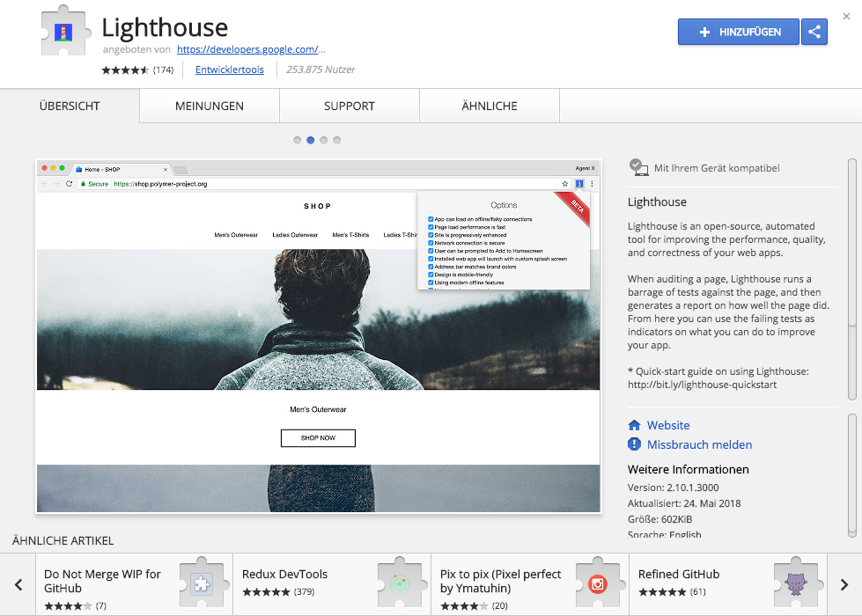Click the ÄHNLICHE ARTIKEL heading
The width and height of the screenshot is (862, 616).
[63, 540]
